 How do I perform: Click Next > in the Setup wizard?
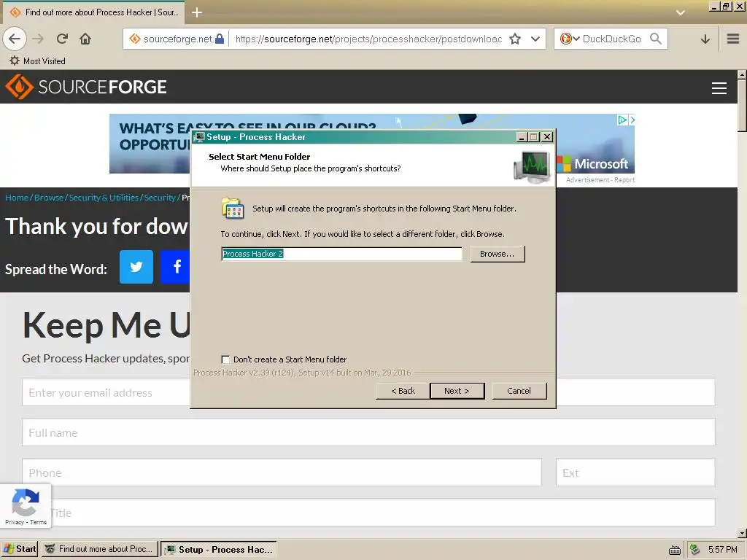[x=457, y=391]
